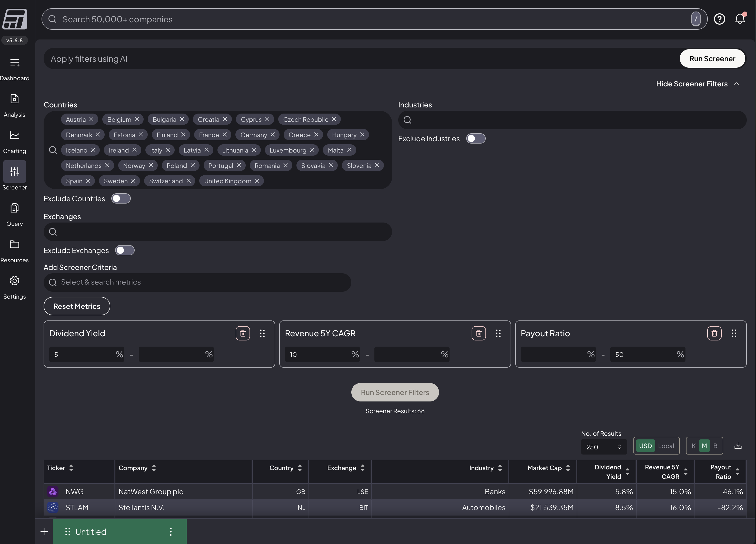Click Reset Metrics button
Image resolution: width=756 pixels, height=544 pixels.
point(77,306)
